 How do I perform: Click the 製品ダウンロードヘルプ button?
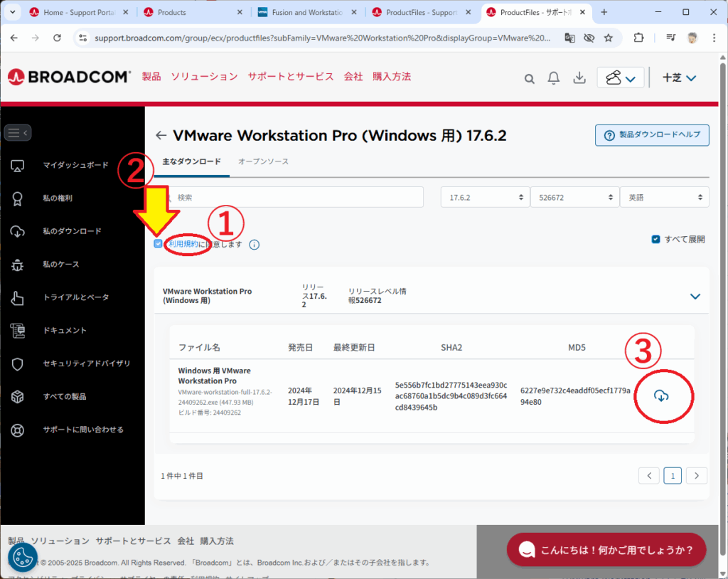[652, 135]
